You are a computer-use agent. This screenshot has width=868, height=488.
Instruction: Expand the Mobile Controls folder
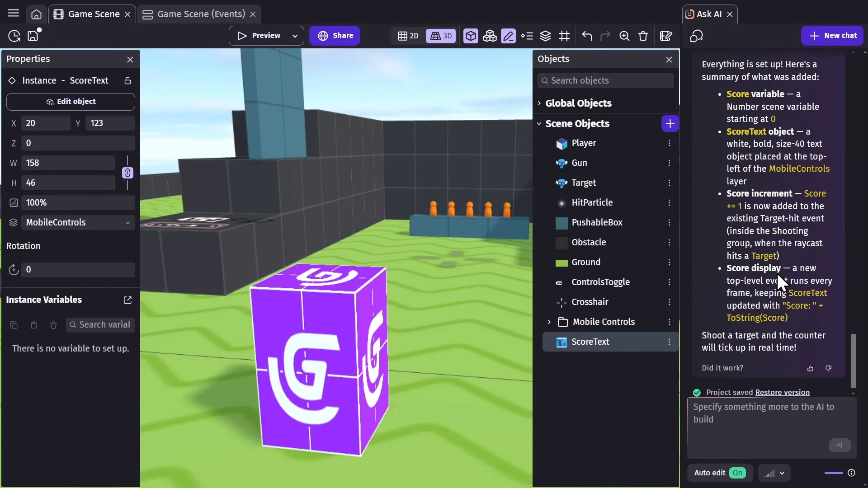pos(549,322)
